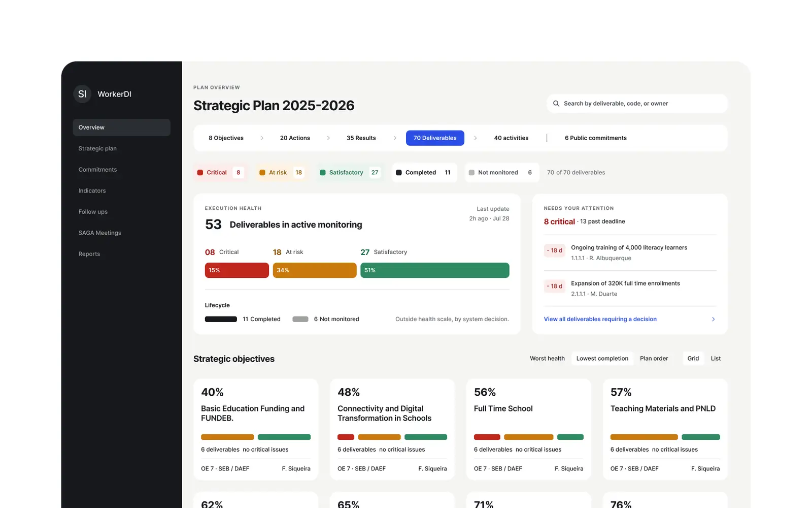Sort objectives by Lowest completion
Image resolution: width=812 pixels, height=508 pixels.
click(602, 359)
